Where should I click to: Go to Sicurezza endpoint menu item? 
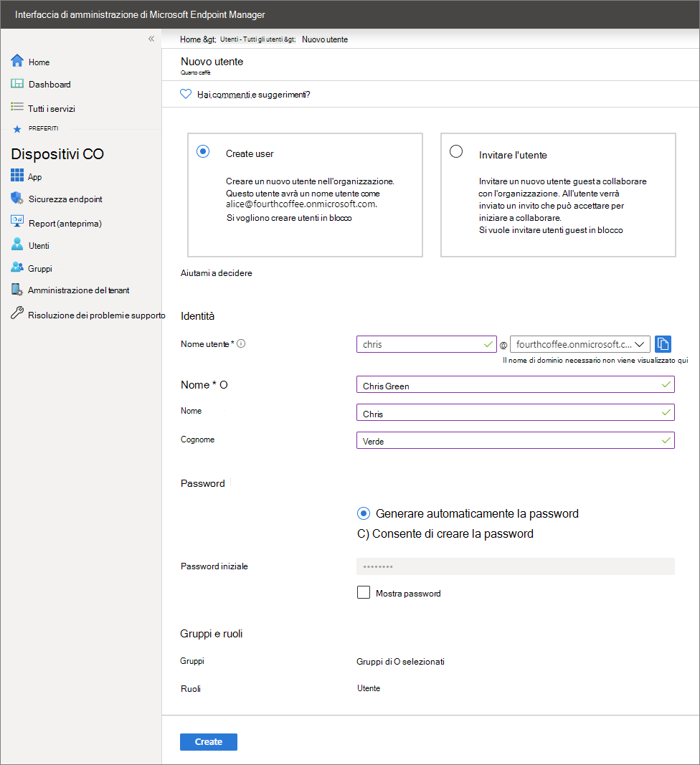point(65,199)
